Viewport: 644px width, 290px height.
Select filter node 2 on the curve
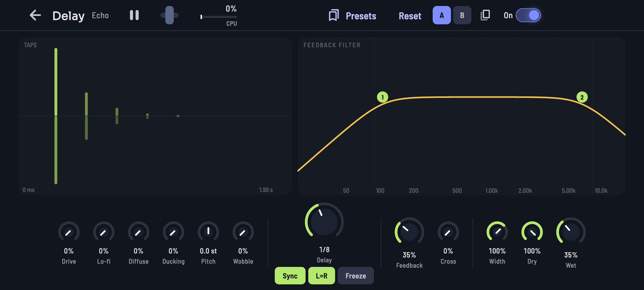point(582,97)
